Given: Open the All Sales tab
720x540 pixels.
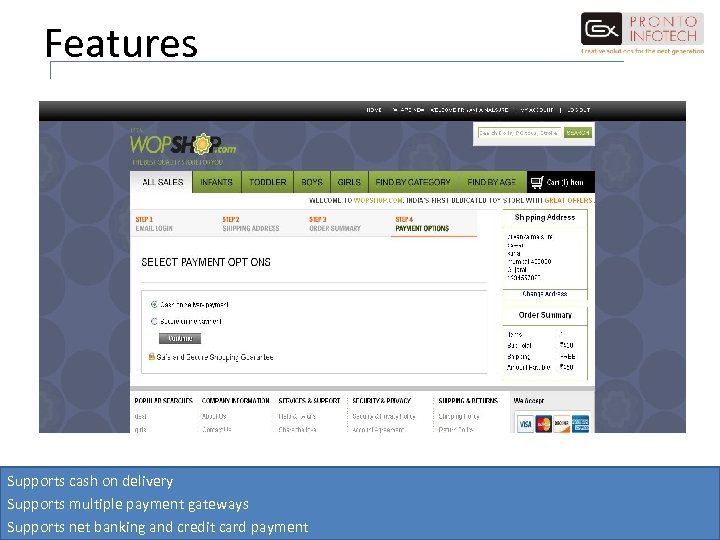Looking at the screenshot, I should 163,182.
